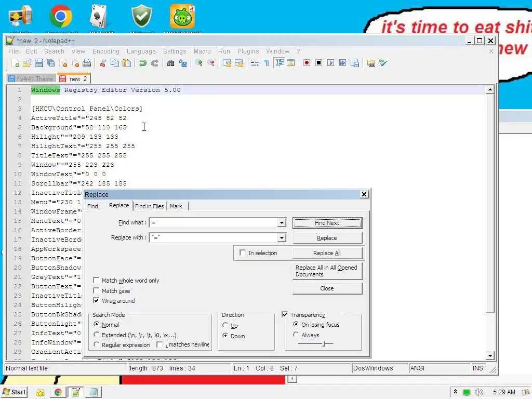Toggle synchronize horizontal scrolling icon
Viewport: 532px width, 399px height.
coord(239,63)
